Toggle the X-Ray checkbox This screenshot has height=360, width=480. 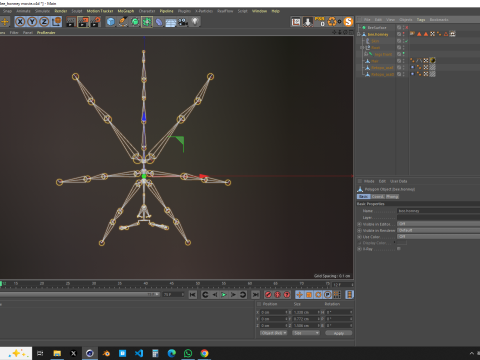(399, 249)
